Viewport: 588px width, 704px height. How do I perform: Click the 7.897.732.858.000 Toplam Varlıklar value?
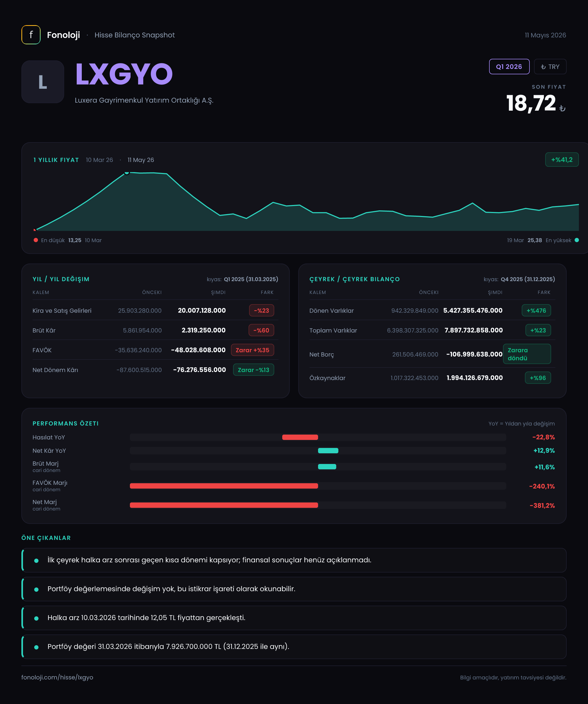[474, 330]
